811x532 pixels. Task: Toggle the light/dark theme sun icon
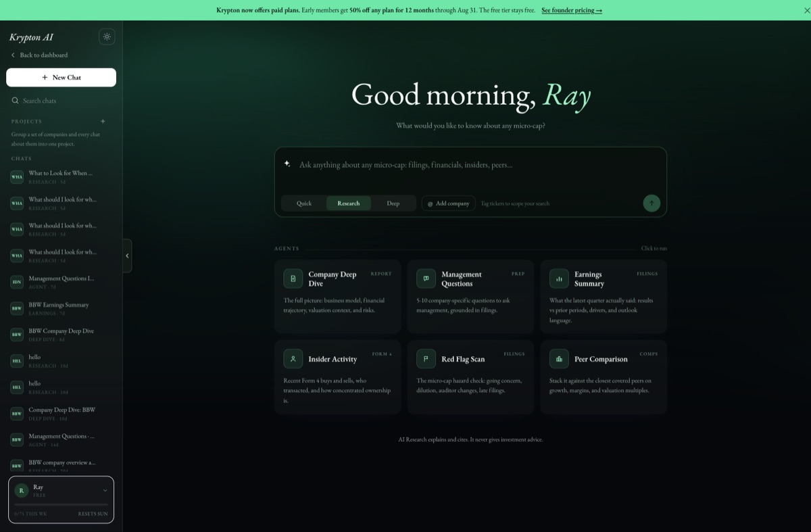click(x=107, y=37)
